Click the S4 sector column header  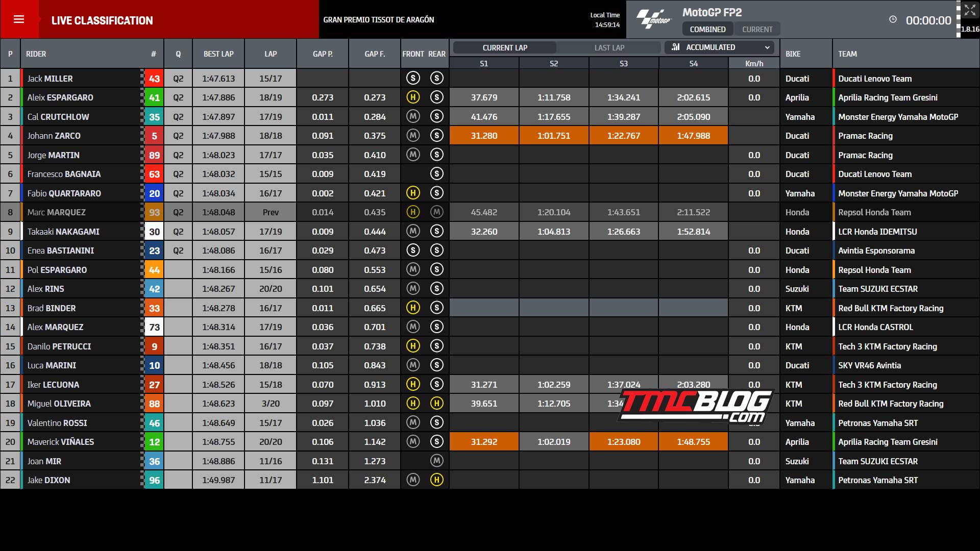[x=693, y=63]
